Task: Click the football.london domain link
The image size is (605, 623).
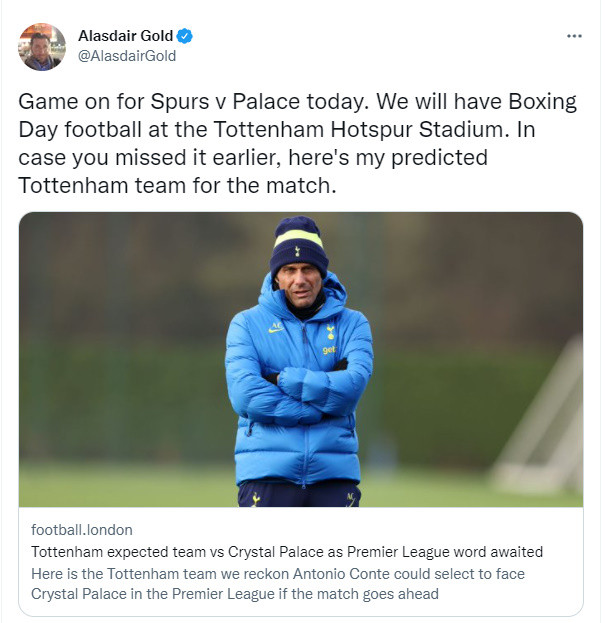Action: tap(82, 530)
